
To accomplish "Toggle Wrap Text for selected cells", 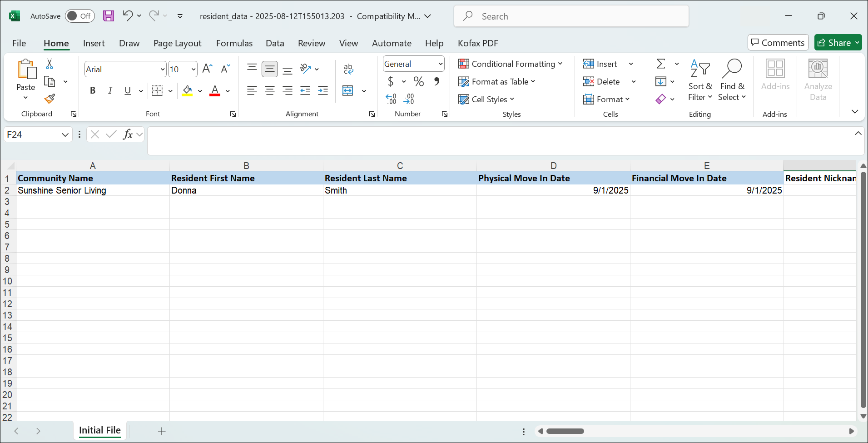I will point(348,69).
